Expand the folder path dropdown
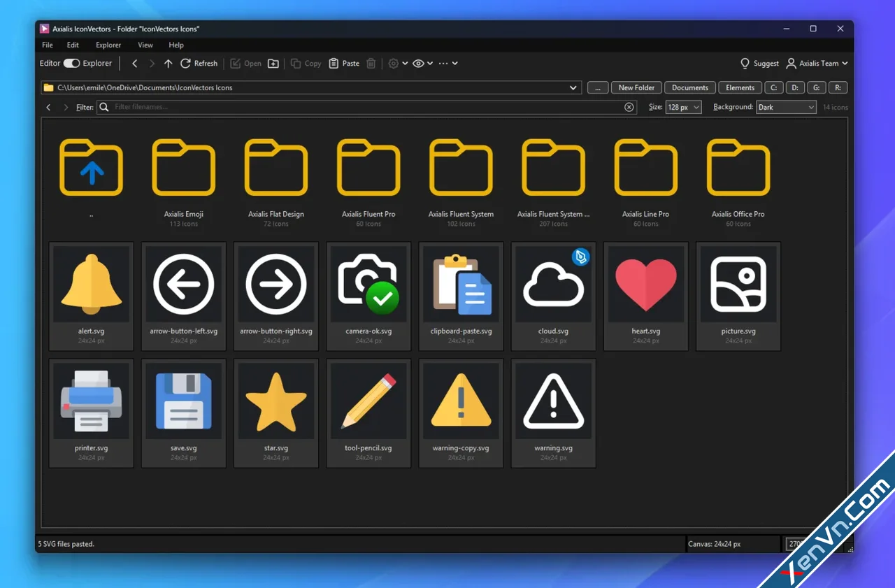This screenshot has height=588, width=895. coord(573,87)
